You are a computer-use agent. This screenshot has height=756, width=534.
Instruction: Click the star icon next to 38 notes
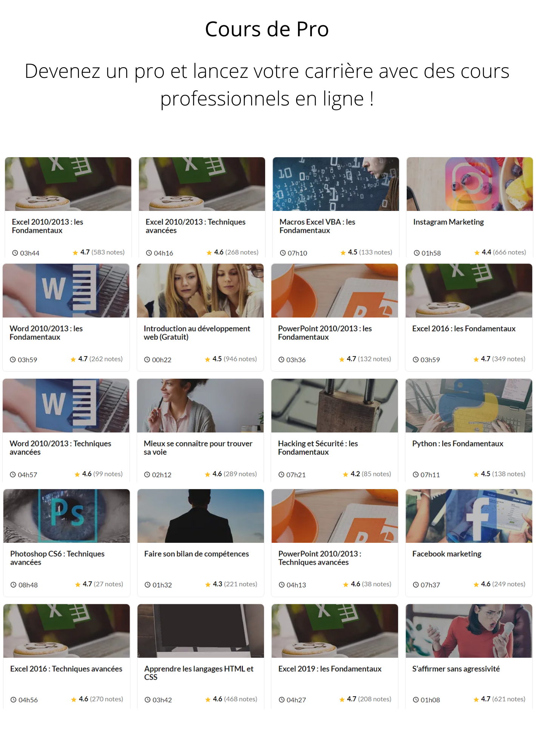tap(346, 584)
